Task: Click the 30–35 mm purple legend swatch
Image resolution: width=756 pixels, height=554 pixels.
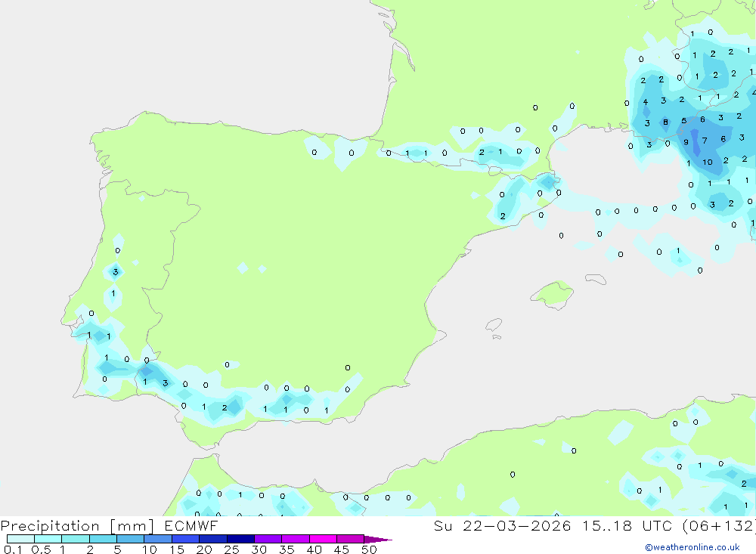Action: (x=268, y=539)
